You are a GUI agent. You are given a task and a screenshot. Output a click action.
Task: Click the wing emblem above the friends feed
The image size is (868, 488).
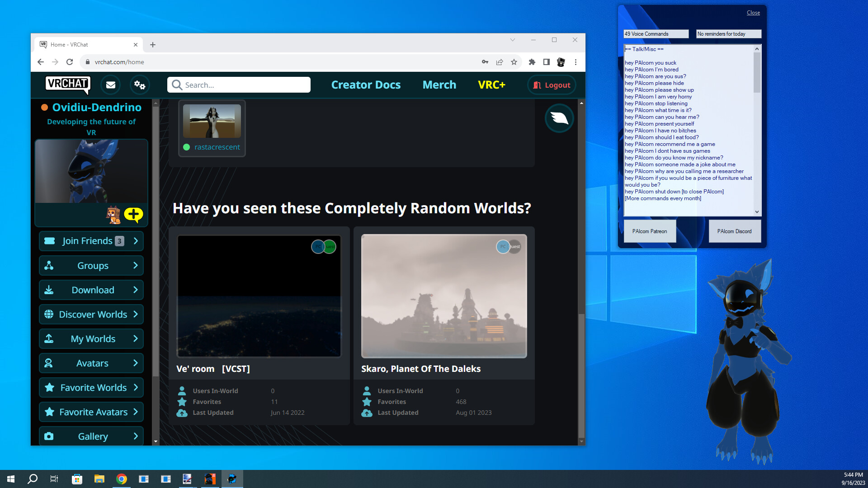(x=559, y=118)
